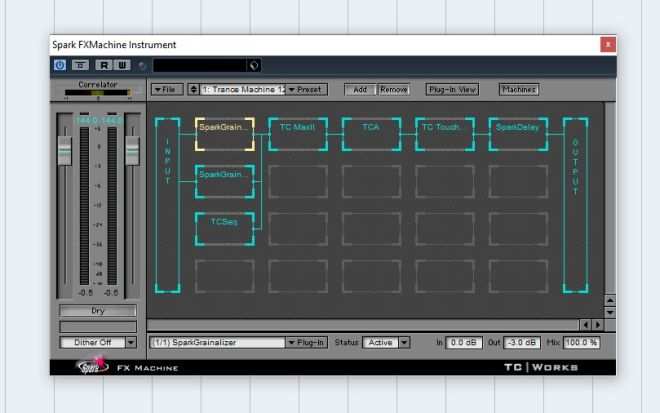Select the SparkDelay module
Screen dimensions: 660x413
pos(518,134)
